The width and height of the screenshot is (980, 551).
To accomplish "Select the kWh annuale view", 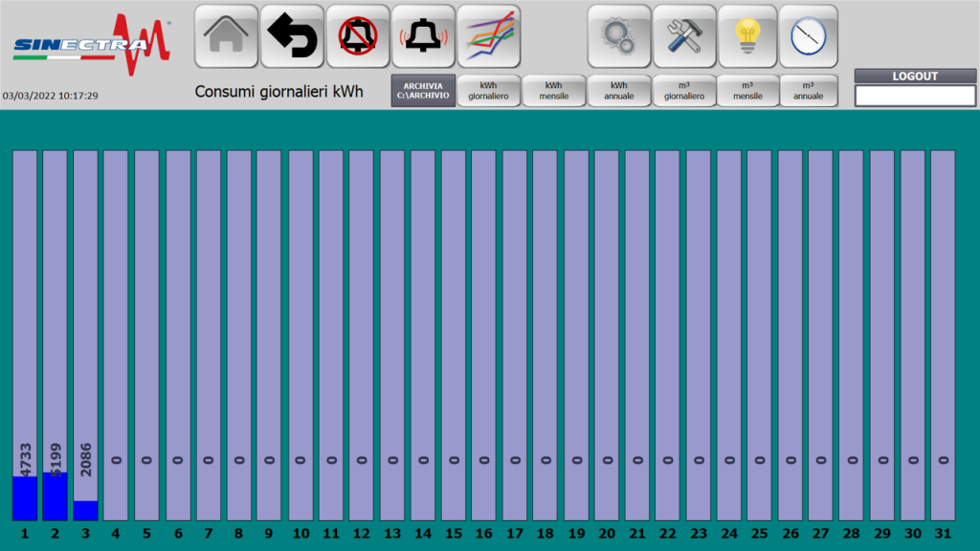I will (x=618, y=91).
